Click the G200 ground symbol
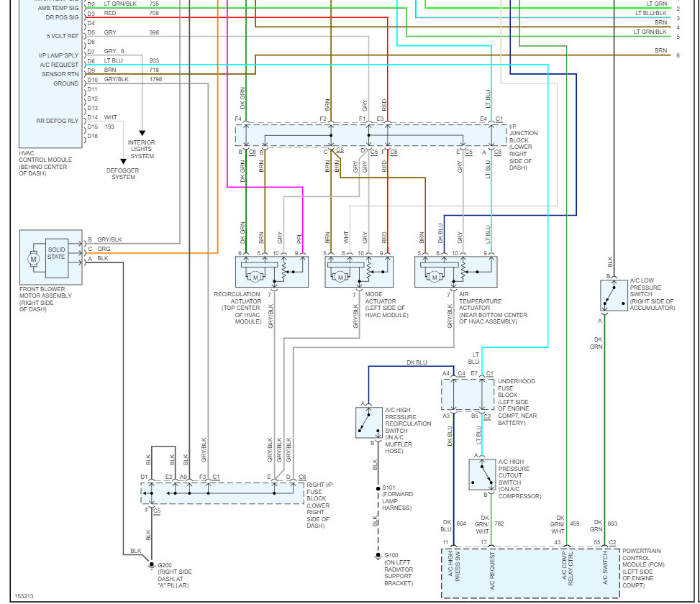Screen dimensions: 700x604 tap(151, 565)
